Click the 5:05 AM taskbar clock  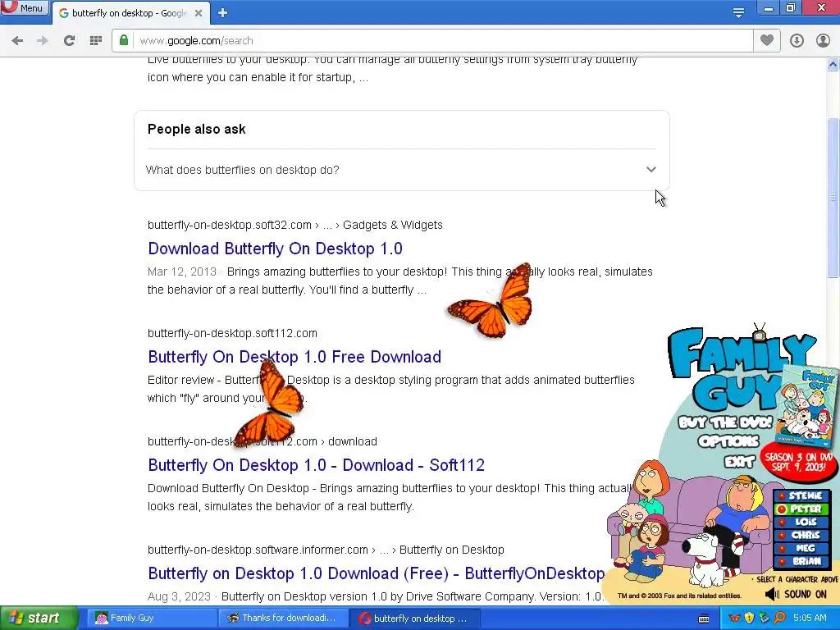(x=810, y=619)
